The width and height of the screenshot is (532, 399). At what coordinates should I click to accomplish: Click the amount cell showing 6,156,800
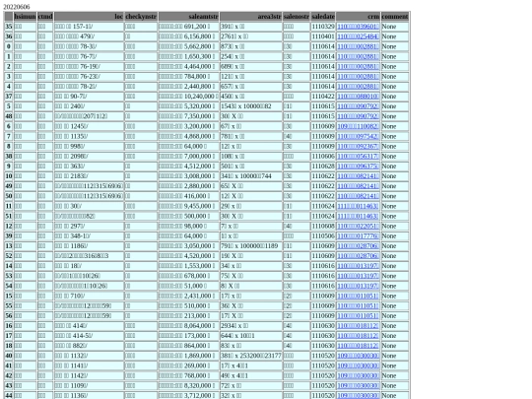tap(188, 36)
